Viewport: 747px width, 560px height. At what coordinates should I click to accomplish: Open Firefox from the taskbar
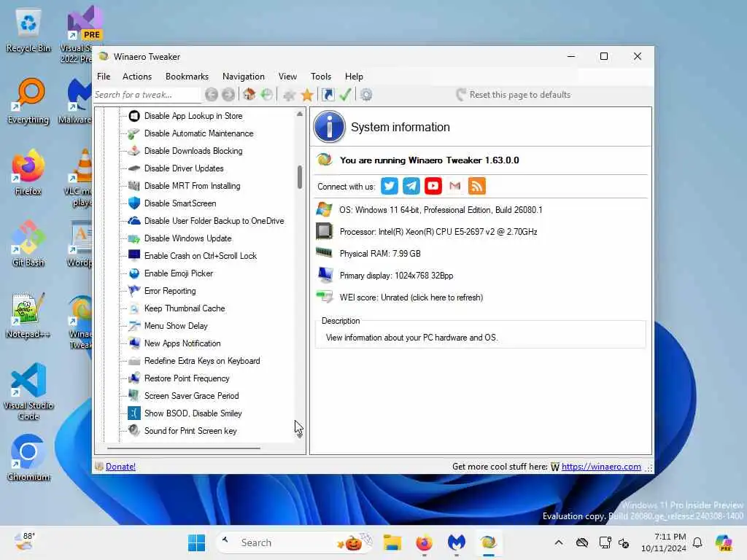click(424, 542)
